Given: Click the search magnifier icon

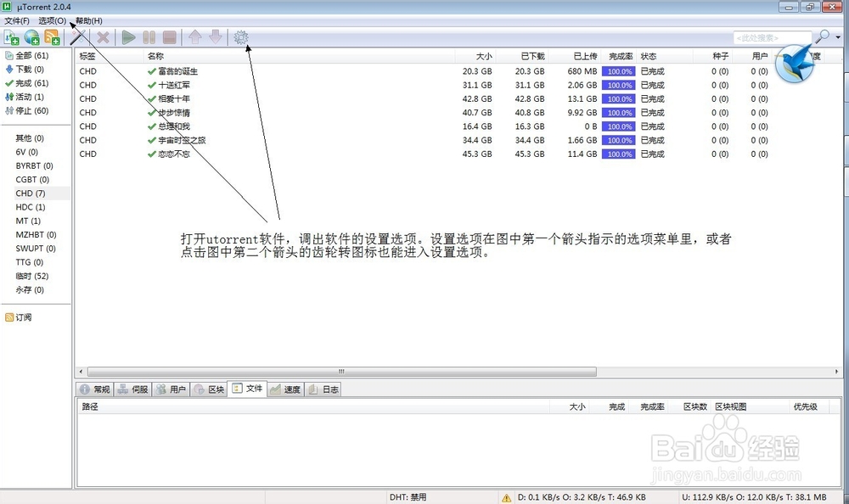Looking at the screenshot, I should pos(823,36).
